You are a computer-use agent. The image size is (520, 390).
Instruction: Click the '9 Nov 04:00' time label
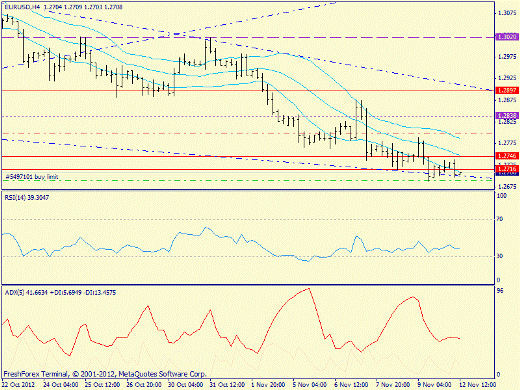(x=435, y=384)
